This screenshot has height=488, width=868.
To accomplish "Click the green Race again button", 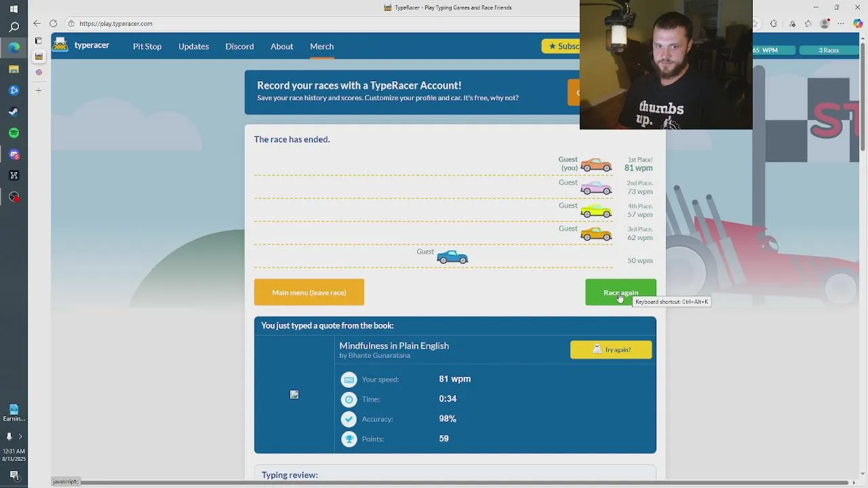I will click(x=620, y=292).
